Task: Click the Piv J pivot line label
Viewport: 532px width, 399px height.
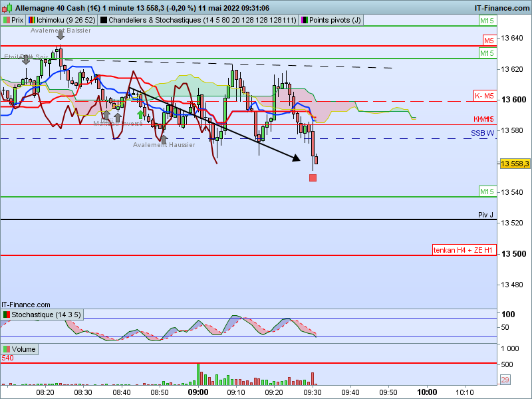Action: (x=485, y=215)
